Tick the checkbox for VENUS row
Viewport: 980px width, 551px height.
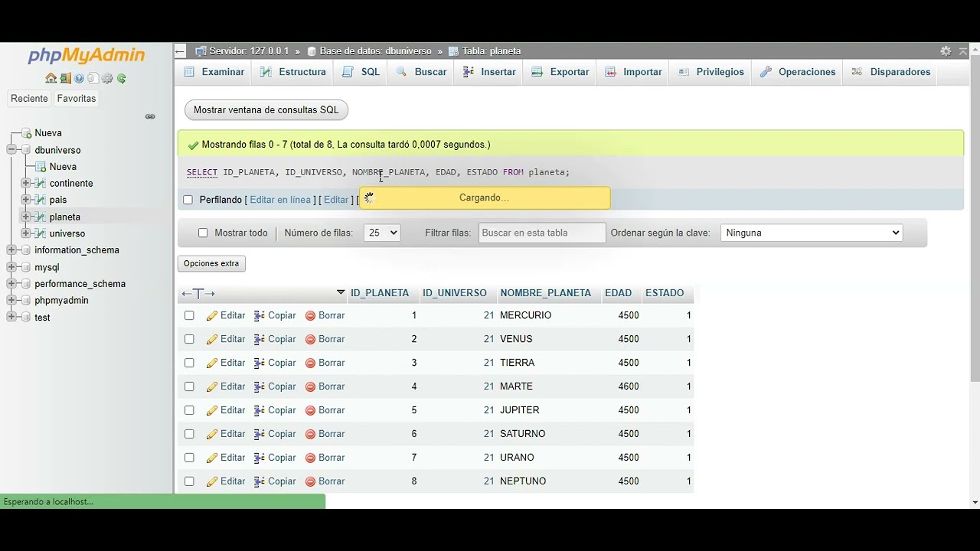[189, 339]
